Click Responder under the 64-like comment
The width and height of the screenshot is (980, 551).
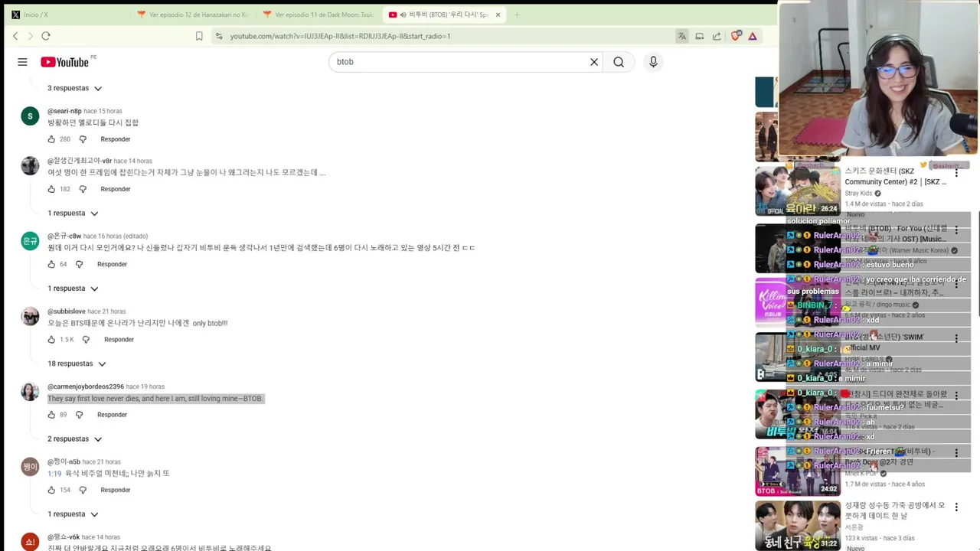(x=112, y=265)
